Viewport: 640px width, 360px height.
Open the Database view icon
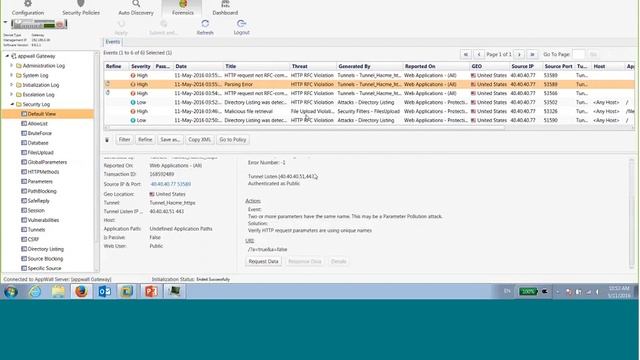point(24,143)
